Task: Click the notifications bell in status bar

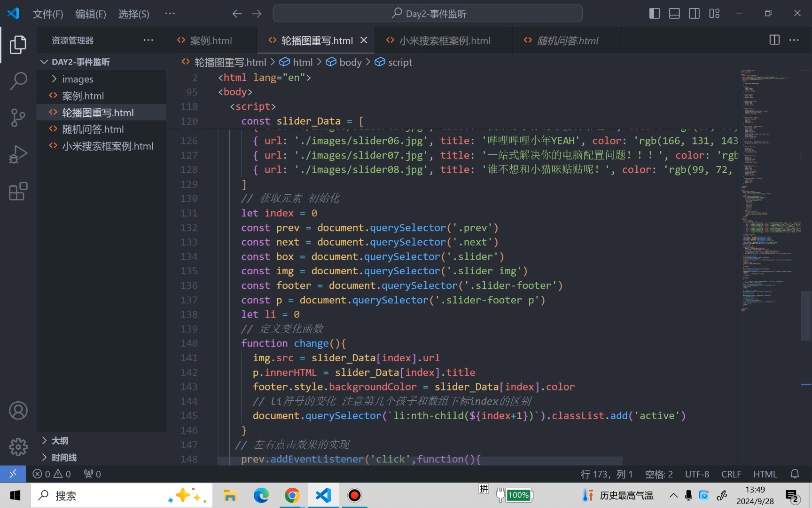Action: [x=795, y=474]
